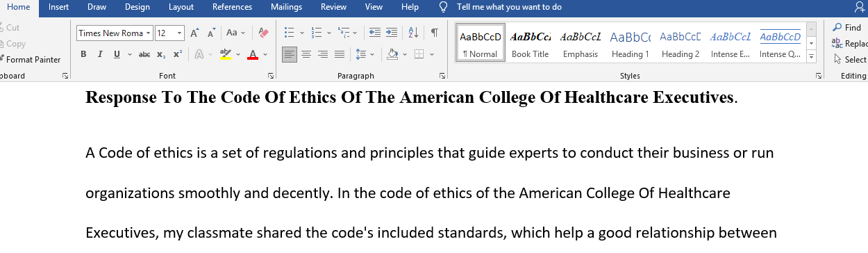Viewport: 868px width, 253px height.
Task: Expand borders dropdown arrow
Action: [x=431, y=54]
